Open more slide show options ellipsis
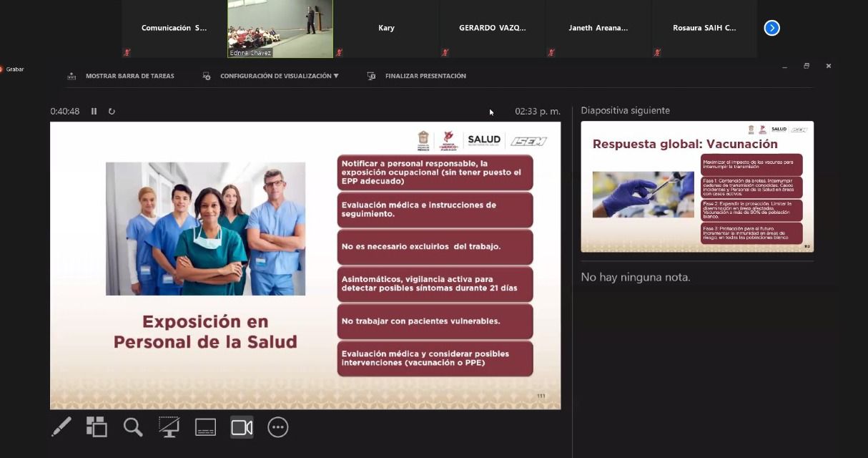This screenshot has height=458, width=868. point(278,427)
